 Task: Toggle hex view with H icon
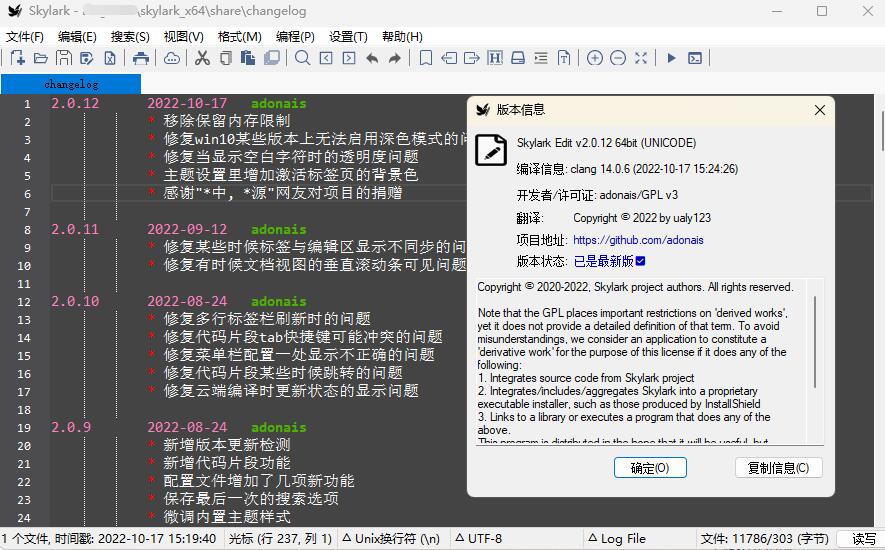point(495,58)
